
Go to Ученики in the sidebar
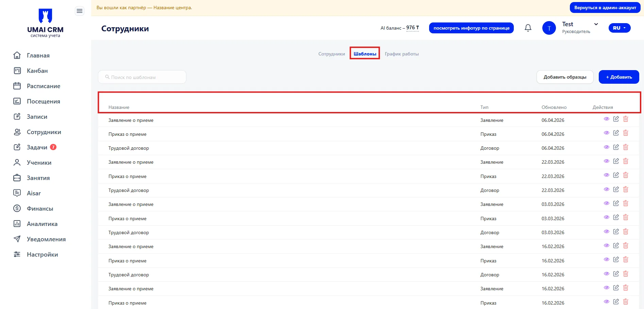pos(32,162)
